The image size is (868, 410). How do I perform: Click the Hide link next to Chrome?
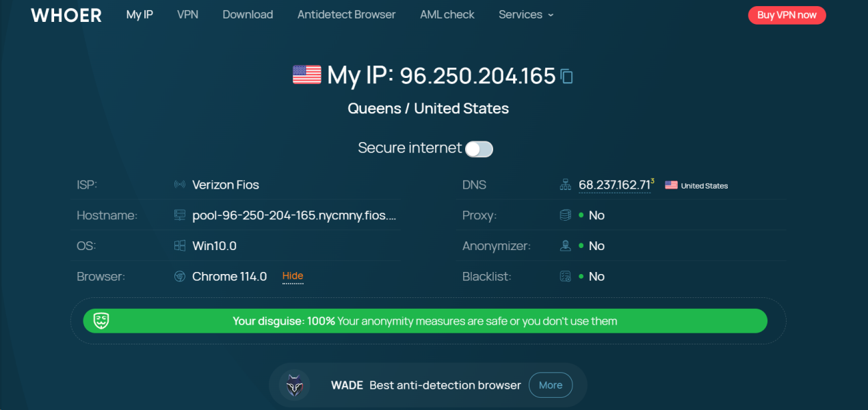coord(293,276)
